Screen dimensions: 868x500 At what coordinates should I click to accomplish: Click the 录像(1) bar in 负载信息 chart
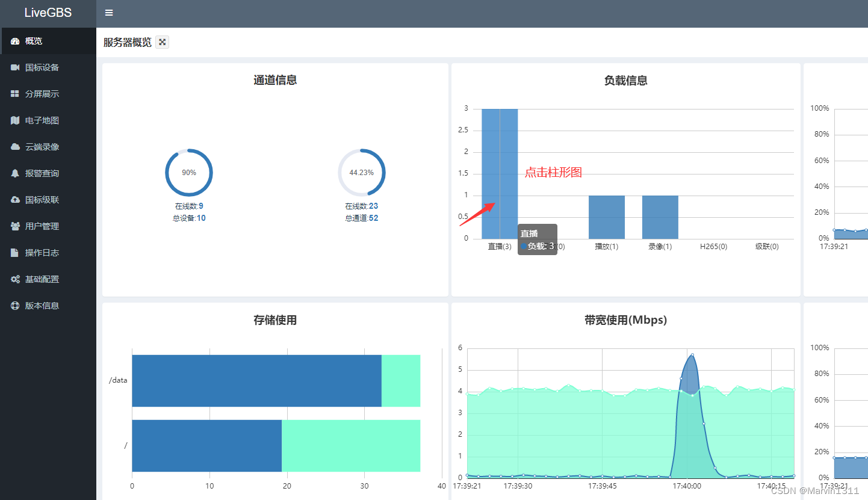coord(660,217)
